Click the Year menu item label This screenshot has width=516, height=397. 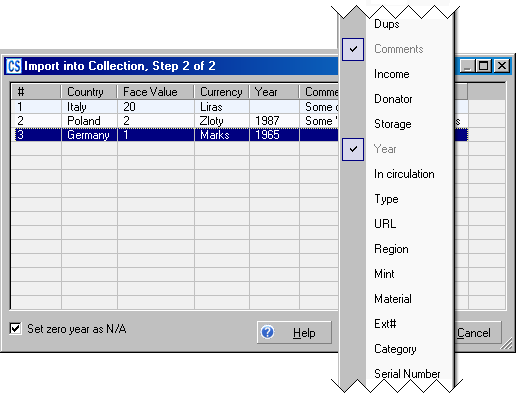pyautogui.click(x=385, y=149)
